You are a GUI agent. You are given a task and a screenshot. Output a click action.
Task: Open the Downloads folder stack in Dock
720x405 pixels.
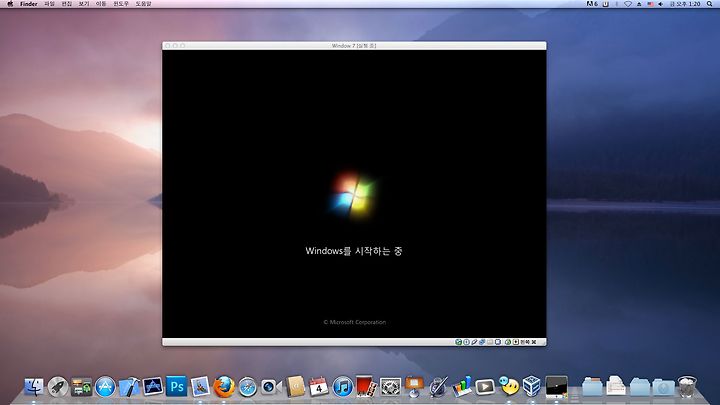pyautogui.click(x=664, y=387)
